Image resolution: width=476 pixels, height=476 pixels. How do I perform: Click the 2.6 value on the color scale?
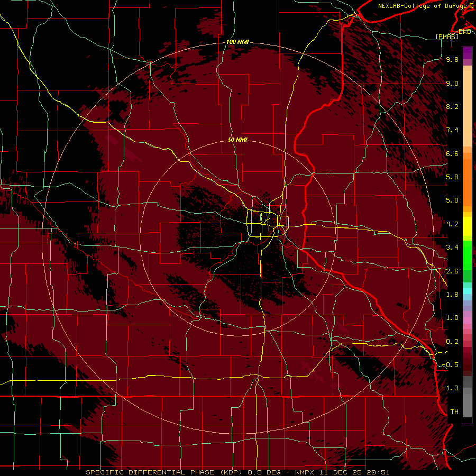(452, 271)
